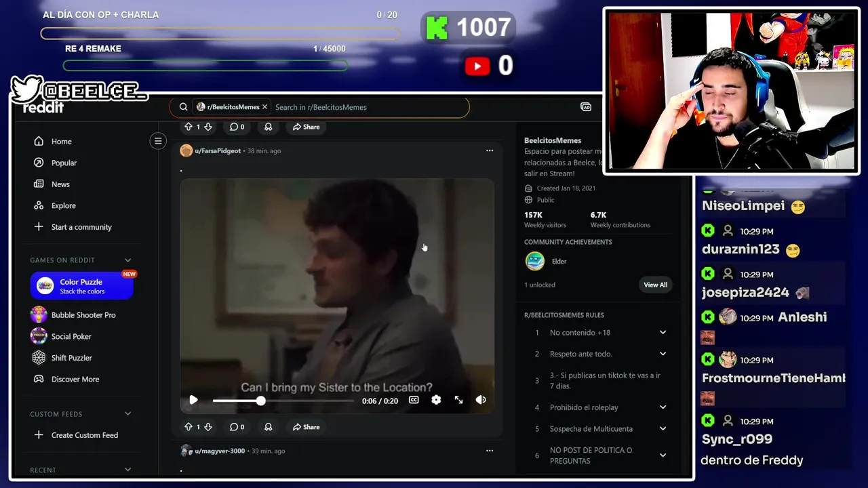
Task: Click Start a community
Action: click(x=83, y=227)
